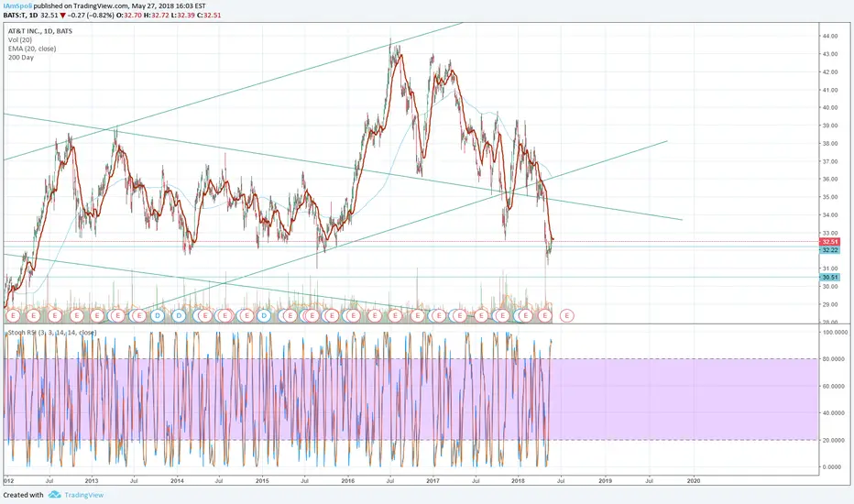Click the dividend D marker at start of 2014
The width and height of the screenshot is (854, 504).
coord(179,315)
